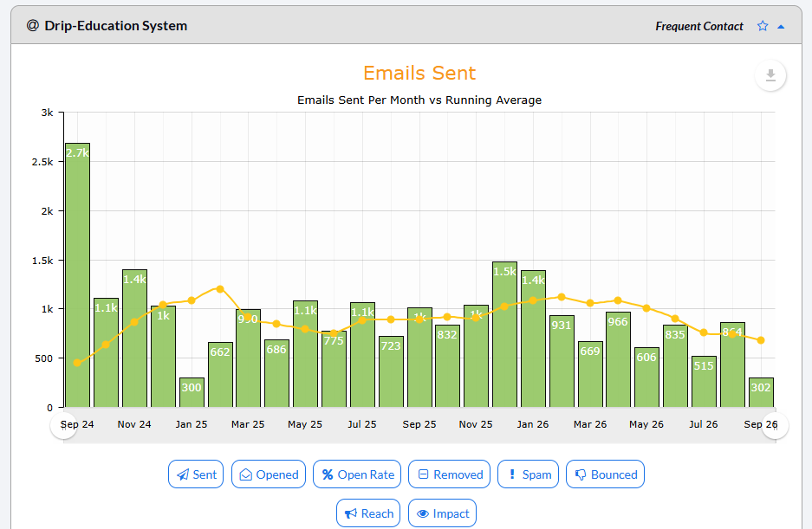The width and height of the screenshot is (812, 529).
Task: Select the bar labeled 300
Action: pyautogui.click(x=192, y=392)
